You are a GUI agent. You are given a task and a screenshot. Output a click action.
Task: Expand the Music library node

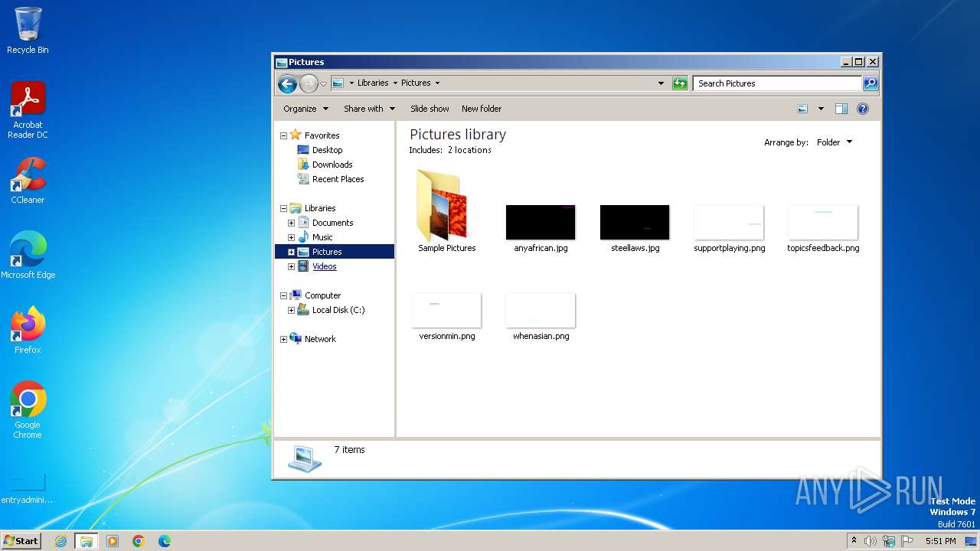pos(291,237)
